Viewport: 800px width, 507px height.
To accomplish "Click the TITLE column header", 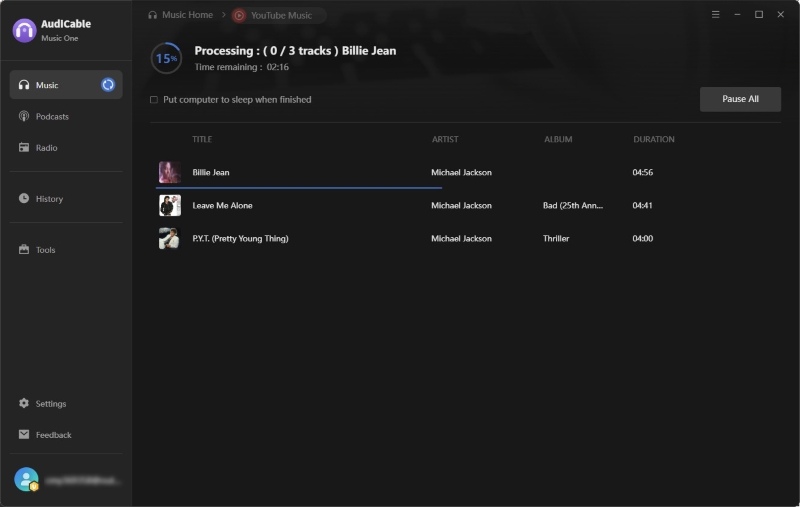I will pos(202,139).
